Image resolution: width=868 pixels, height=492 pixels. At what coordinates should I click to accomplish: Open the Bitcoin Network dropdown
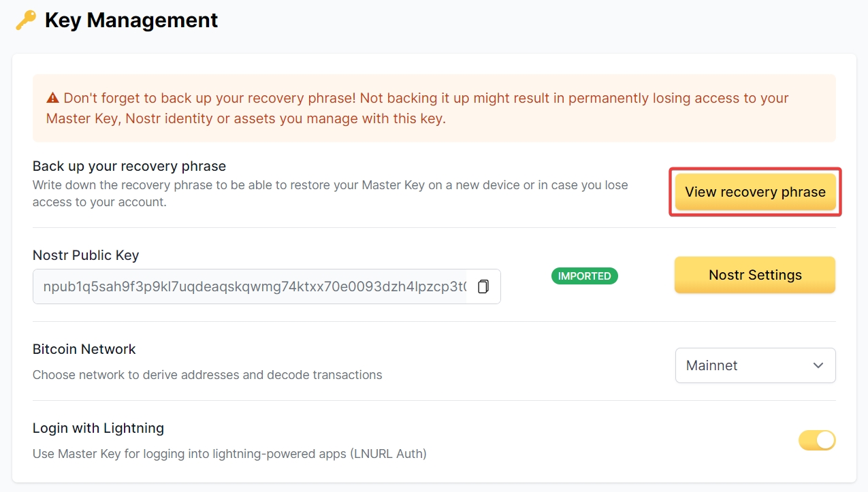[755, 365]
